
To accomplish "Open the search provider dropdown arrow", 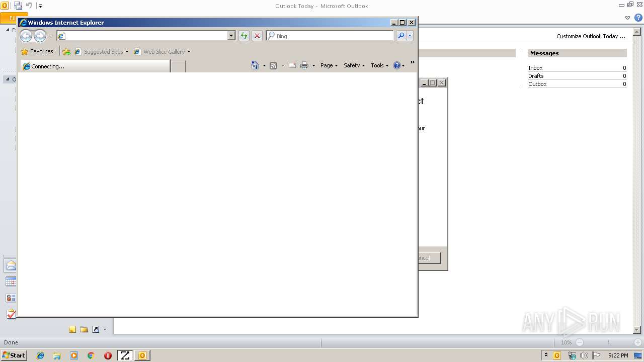I will (410, 36).
